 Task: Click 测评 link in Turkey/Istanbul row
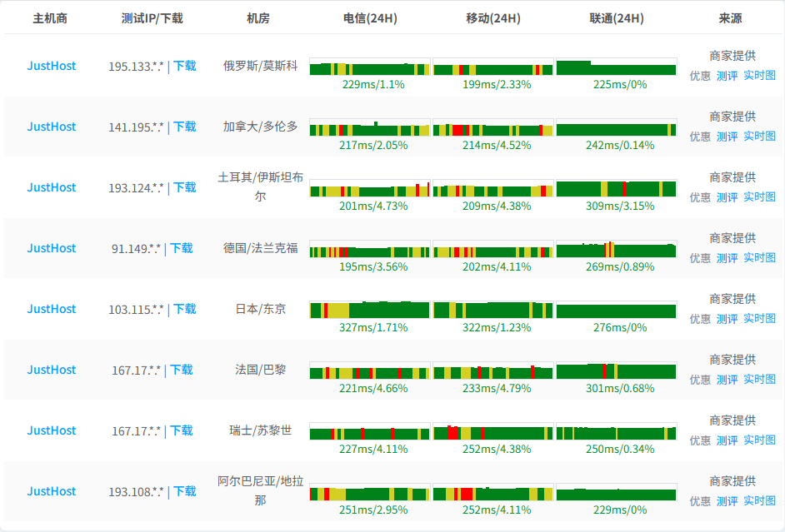tap(727, 197)
